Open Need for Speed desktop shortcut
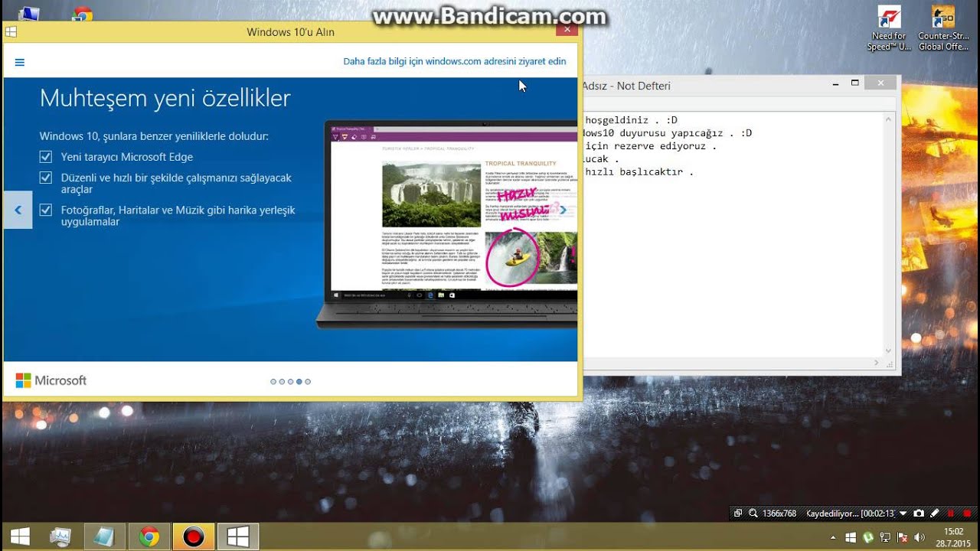 pyautogui.click(x=889, y=29)
